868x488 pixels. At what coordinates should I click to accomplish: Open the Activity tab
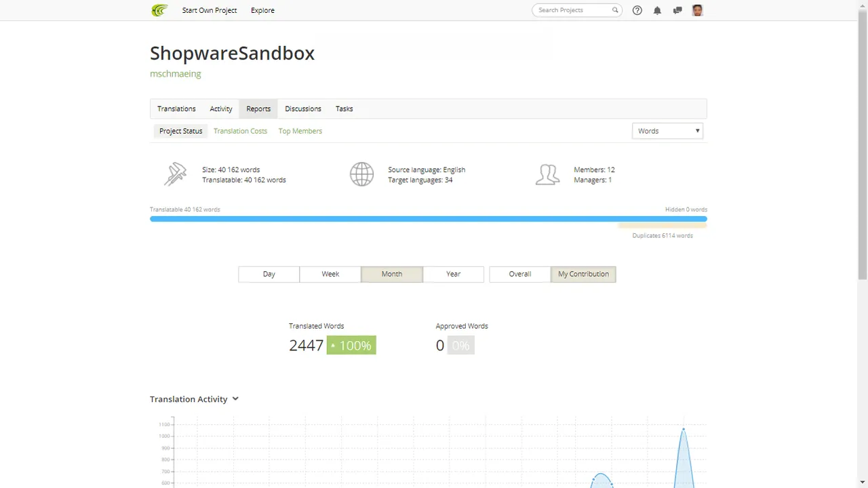coord(221,108)
